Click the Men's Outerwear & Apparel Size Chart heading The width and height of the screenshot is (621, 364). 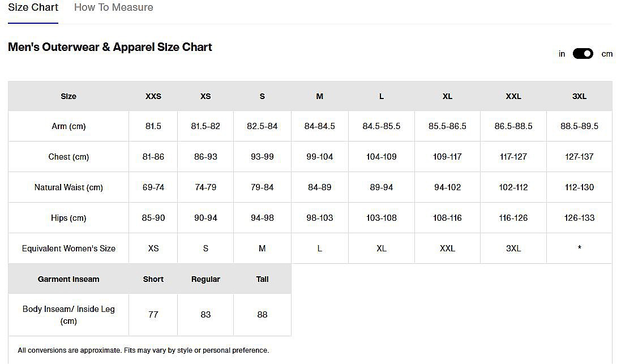click(x=110, y=47)
